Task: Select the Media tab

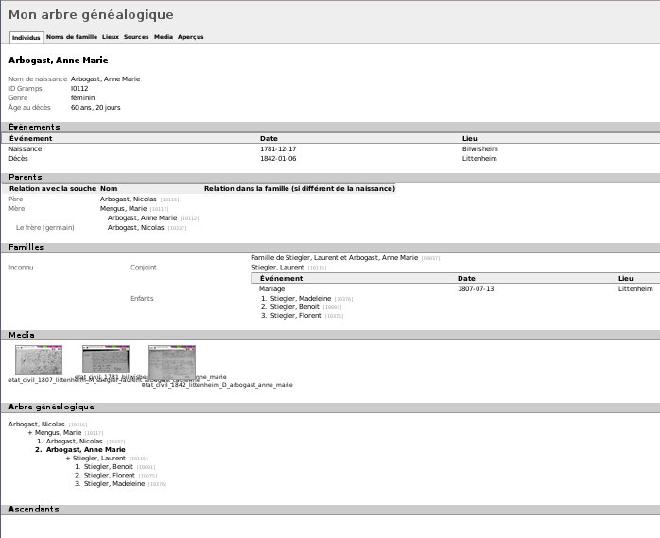Action: (x=163, y=36)
